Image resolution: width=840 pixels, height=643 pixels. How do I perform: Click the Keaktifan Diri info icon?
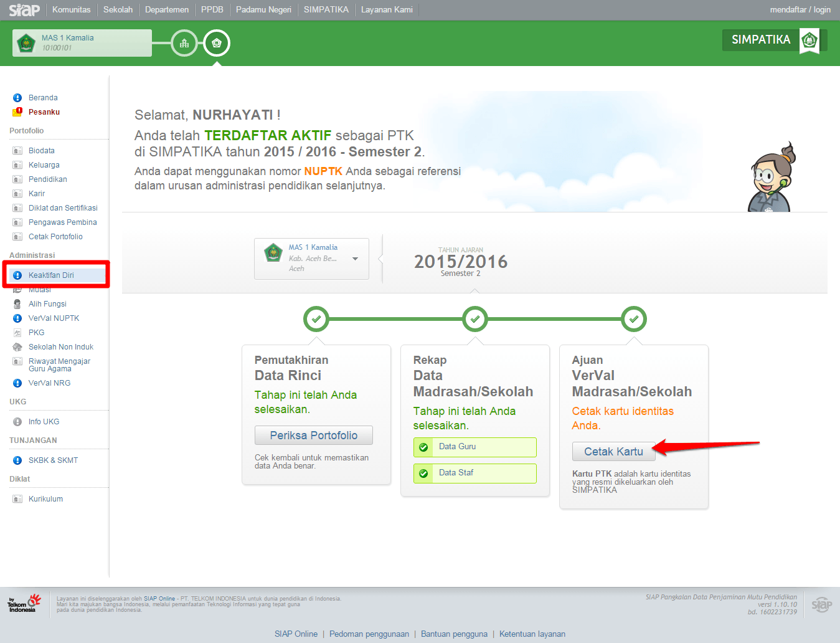[x=17, y=275]
